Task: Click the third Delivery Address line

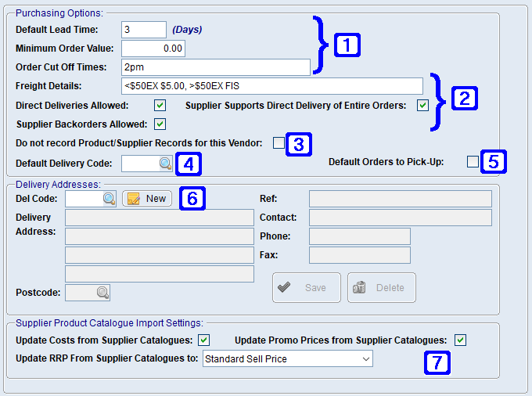Action: tap(160, 255)
